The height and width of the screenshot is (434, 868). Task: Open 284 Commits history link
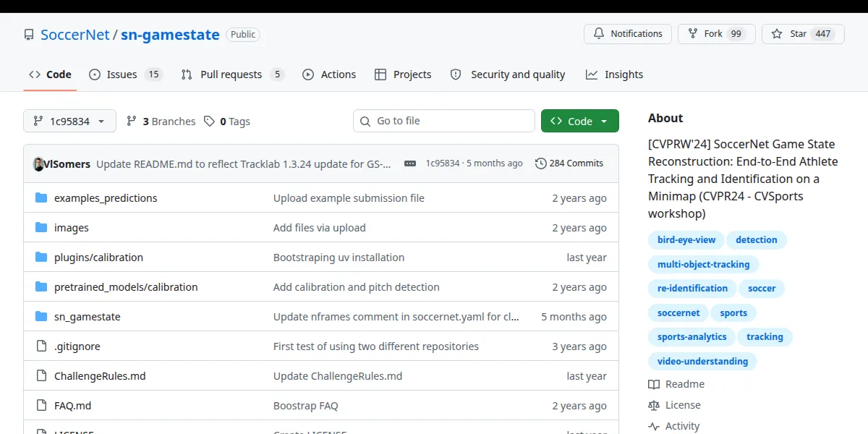[x=569, y=163]
